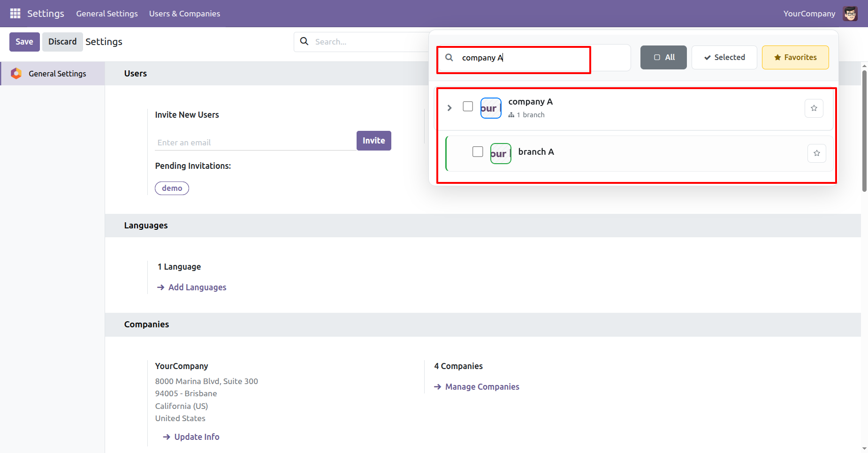
Task: Check the company A checkbox
Action: (468, 106)
